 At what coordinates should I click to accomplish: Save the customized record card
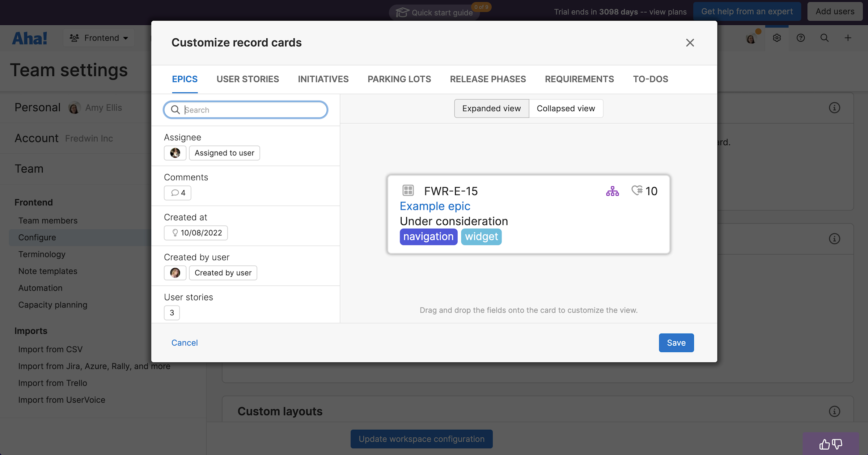click(x=676, y=343)
